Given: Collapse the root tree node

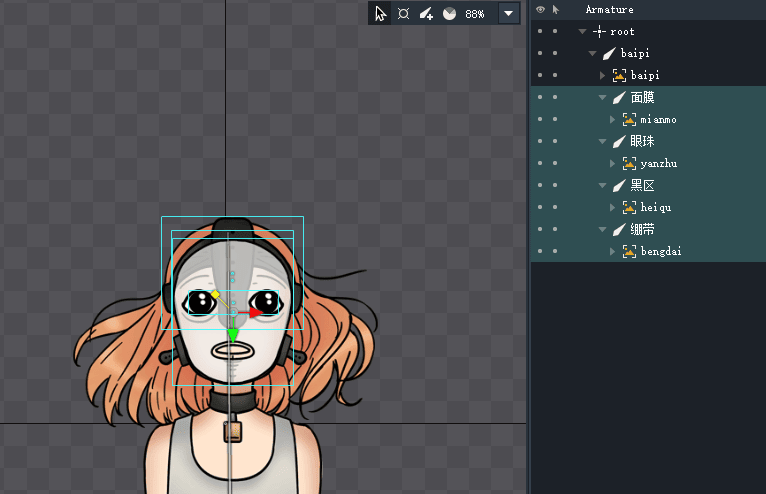Looking at the screenshot, I should point(582,32).
